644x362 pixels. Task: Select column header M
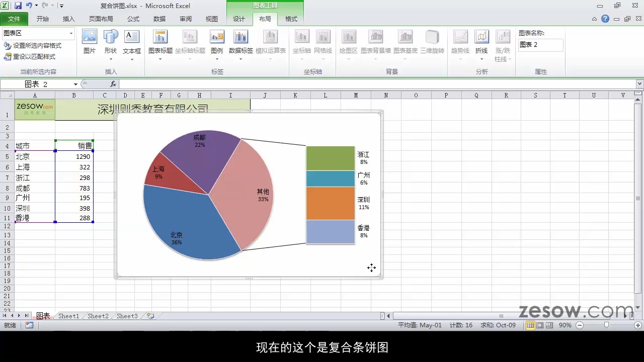[356, 95]
